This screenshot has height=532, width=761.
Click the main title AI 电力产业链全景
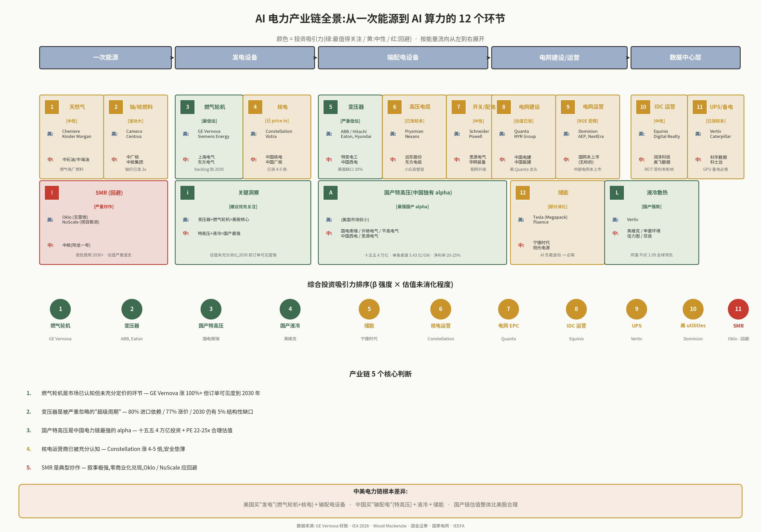(x=380, y=19)
